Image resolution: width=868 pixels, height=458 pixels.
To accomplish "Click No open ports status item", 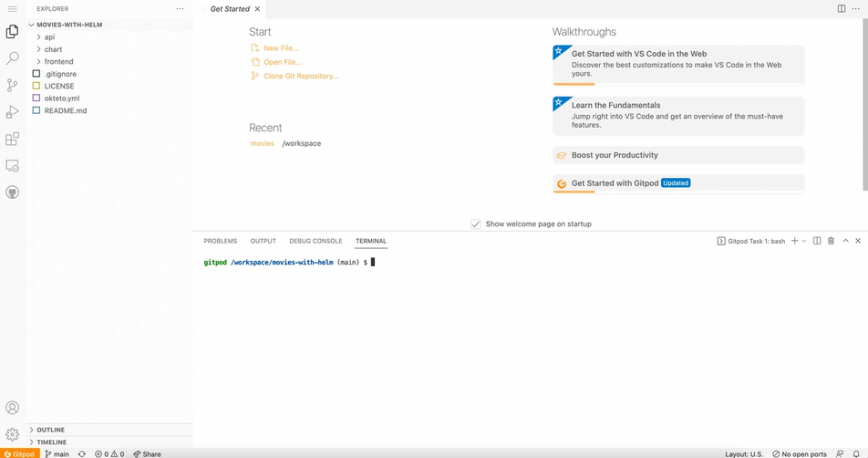I will tap(800, 453).
